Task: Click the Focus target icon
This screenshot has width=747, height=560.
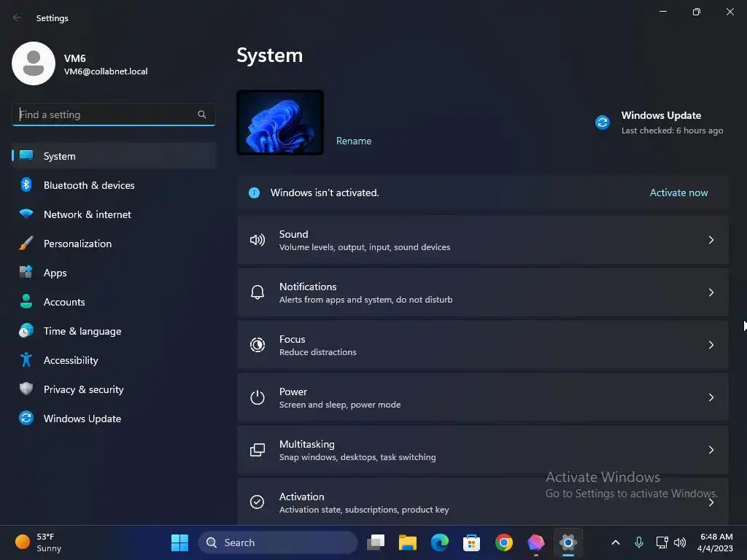Action: (x=258, y=345)
